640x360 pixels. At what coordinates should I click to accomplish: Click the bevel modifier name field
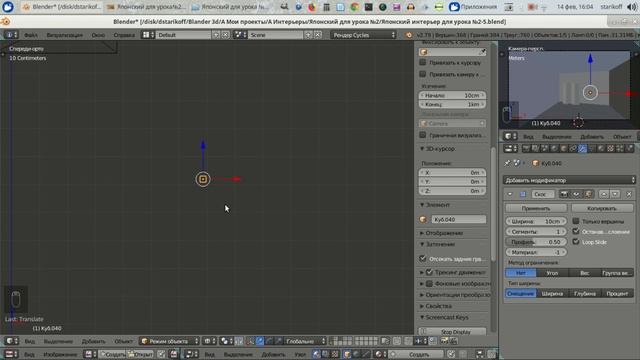542,194
